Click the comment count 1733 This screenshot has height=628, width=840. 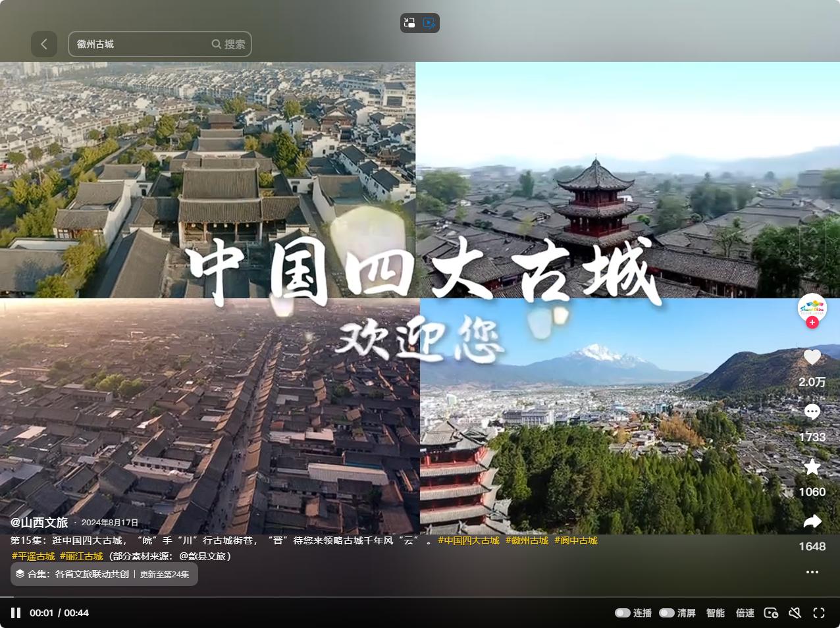point(812,437)
